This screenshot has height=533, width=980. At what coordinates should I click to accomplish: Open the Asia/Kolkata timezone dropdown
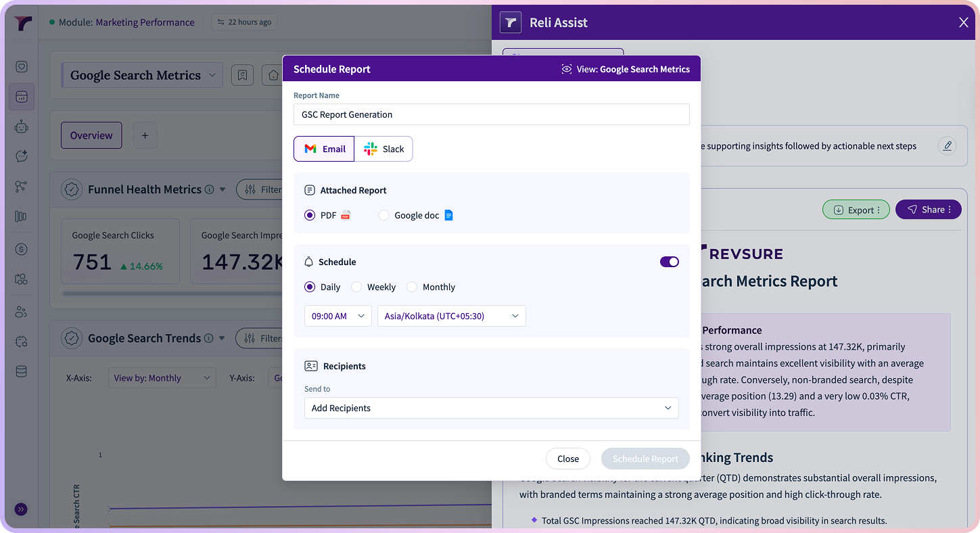click(452, 316)
